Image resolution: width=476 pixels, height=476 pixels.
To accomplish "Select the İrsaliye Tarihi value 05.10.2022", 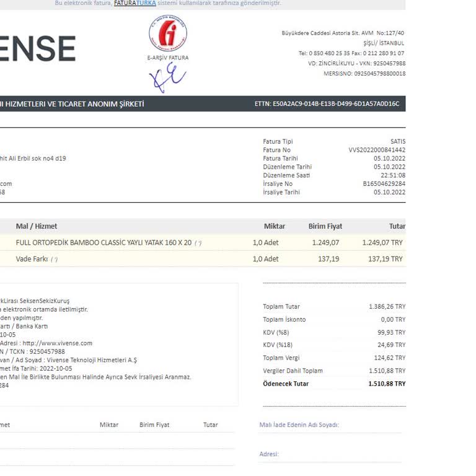I will (389, 192).
